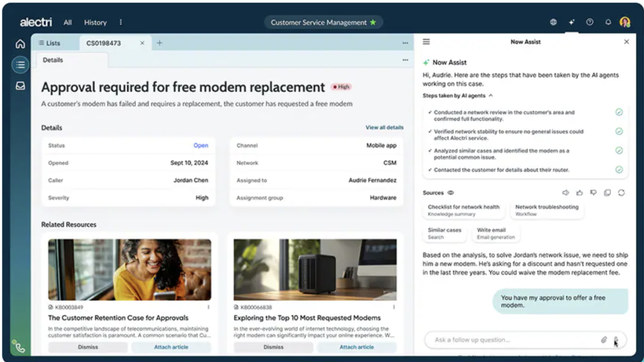The width and height of the screenshot is (644, 362).
Task: Open the All menu
Action: (x=67, y=22)
